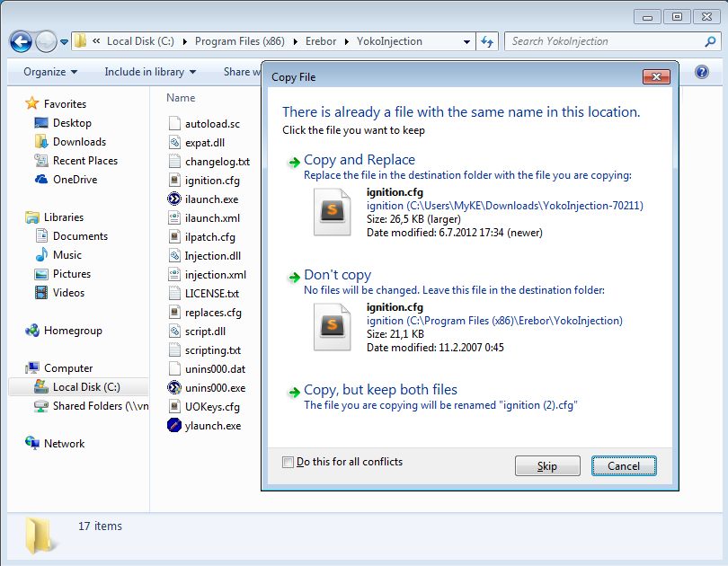The image size is (728, 566).
Task: Choose Copy, but keep both files
Action: 380,390
